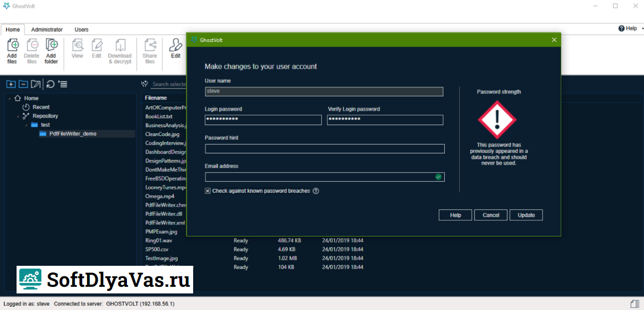The image size is (644, 310).
Task: Collapse the Home tree node arrow
Action: click(x=9, y=99)
